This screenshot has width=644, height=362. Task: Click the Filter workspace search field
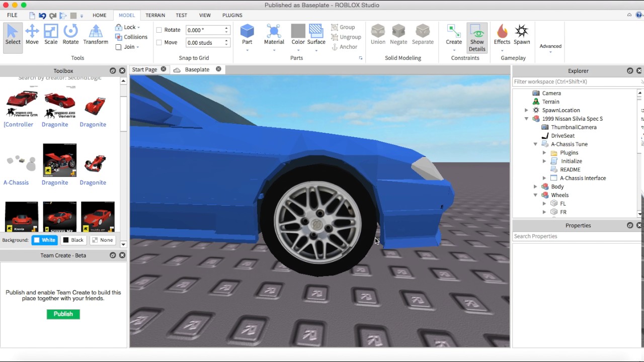click(576, 81)
